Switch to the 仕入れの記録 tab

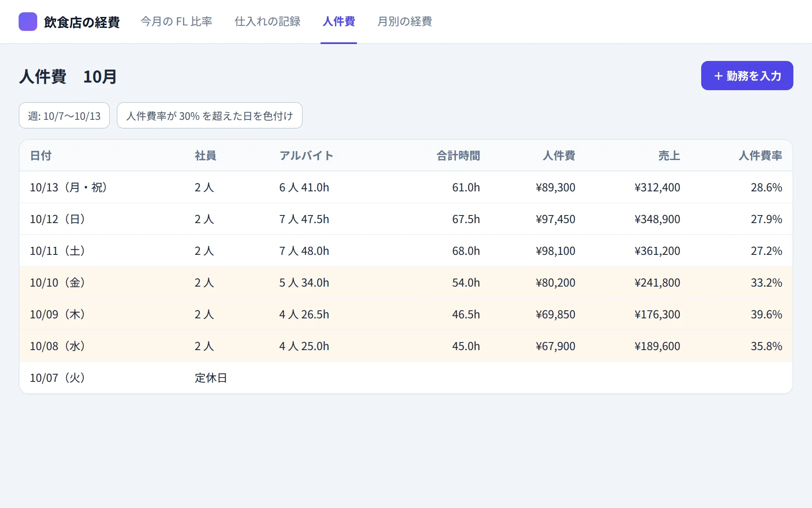[x=267, y=22]
